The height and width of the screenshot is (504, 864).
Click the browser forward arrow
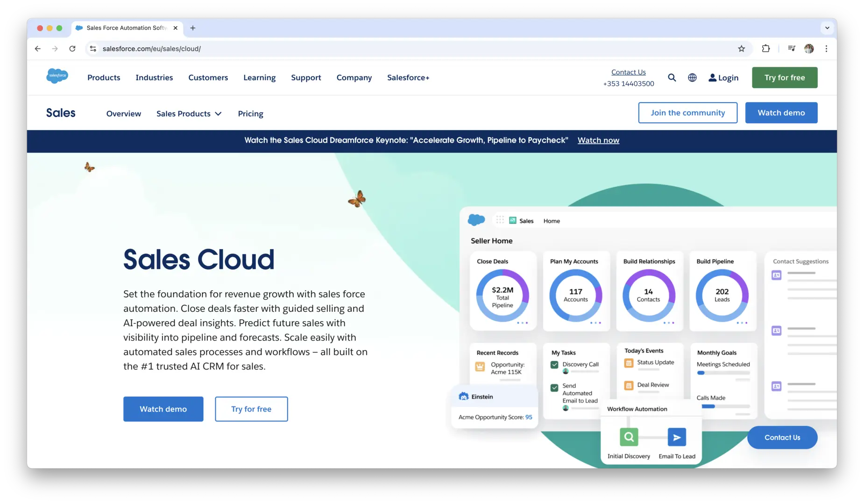click(55, 49)
